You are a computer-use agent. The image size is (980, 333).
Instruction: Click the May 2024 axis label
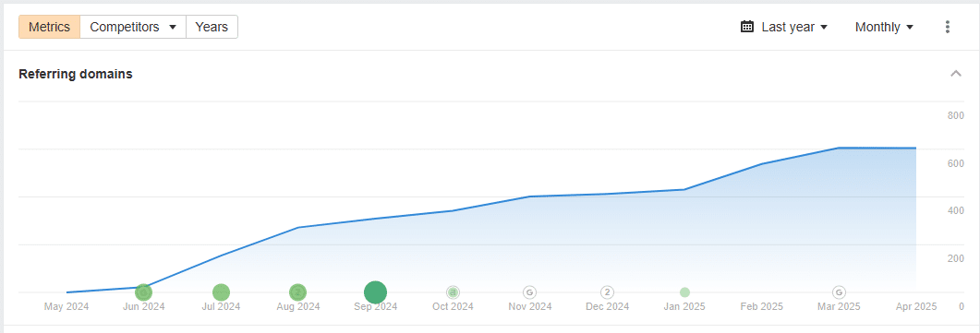(x=67, y=306)
